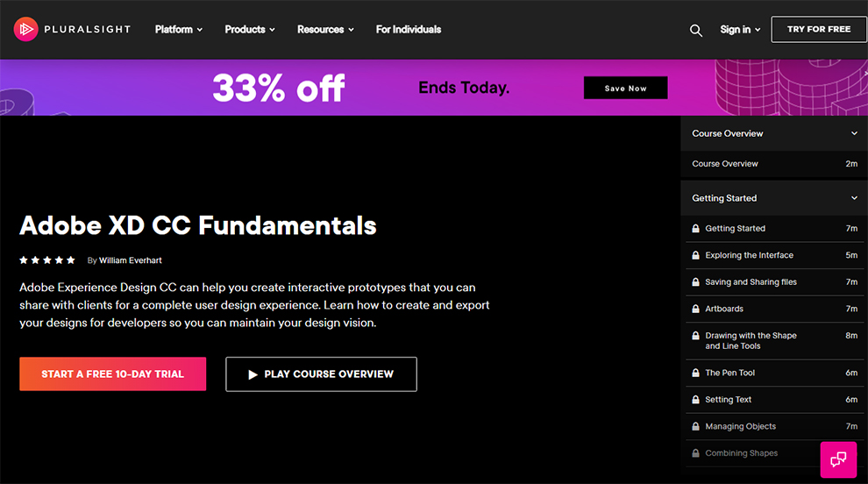
Task: Click the lock icon beside Setting Text
Action: [695, 400]
